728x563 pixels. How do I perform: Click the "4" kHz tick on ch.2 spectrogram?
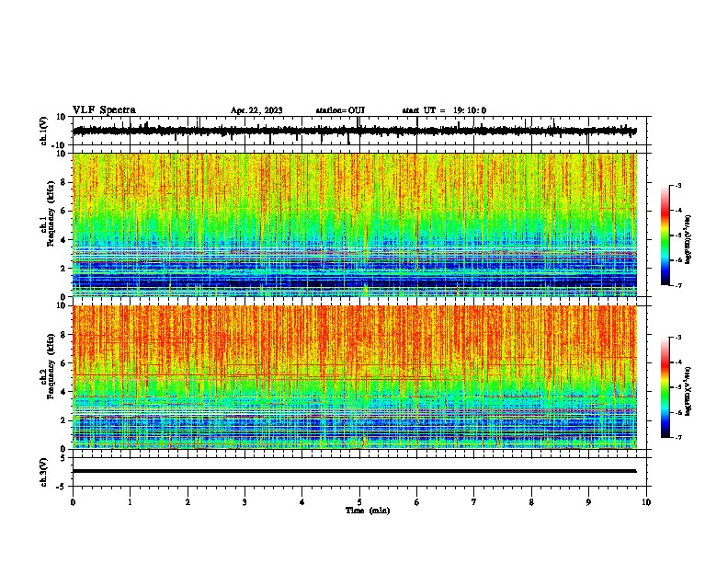[63, 392]
